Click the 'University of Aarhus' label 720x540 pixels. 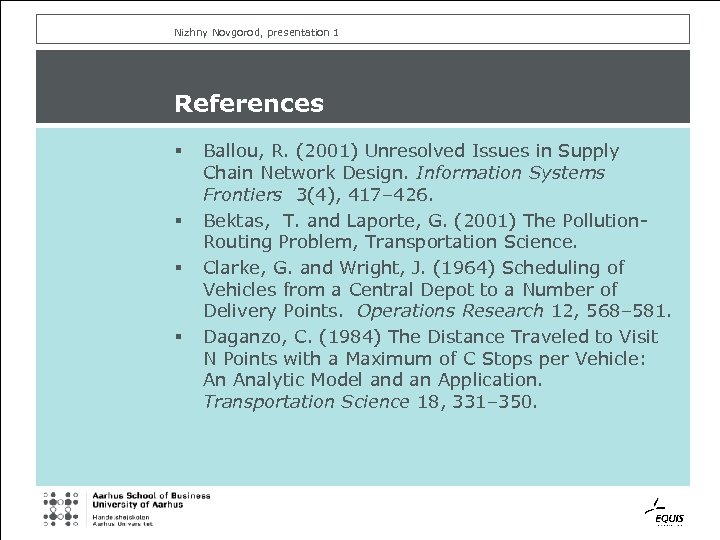(138, 505)
